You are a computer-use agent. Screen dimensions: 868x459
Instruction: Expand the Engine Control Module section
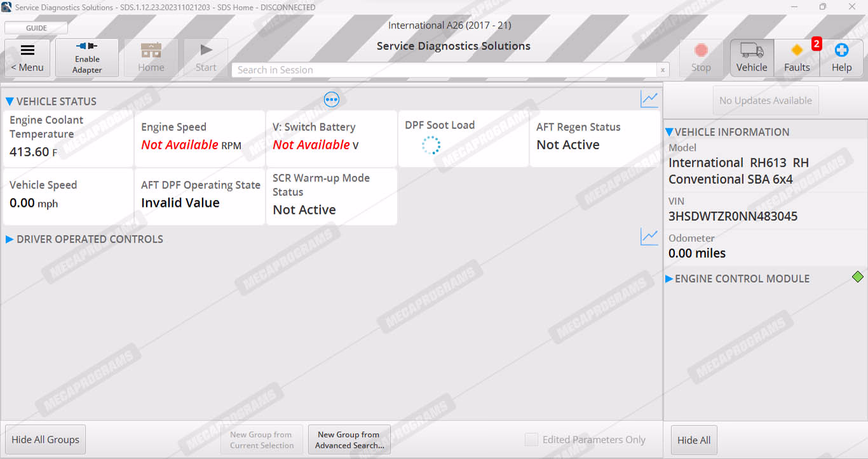coord(669,279)
